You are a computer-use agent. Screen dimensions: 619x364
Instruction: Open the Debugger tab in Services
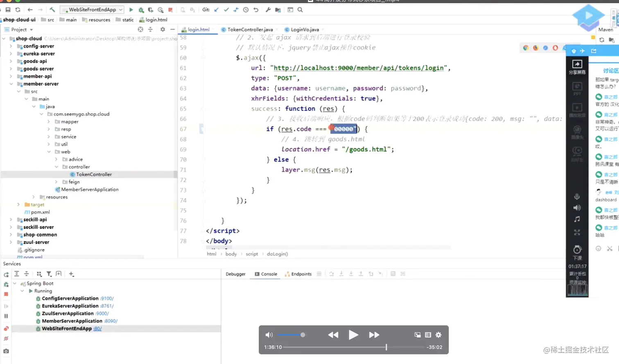click(235, 274)
